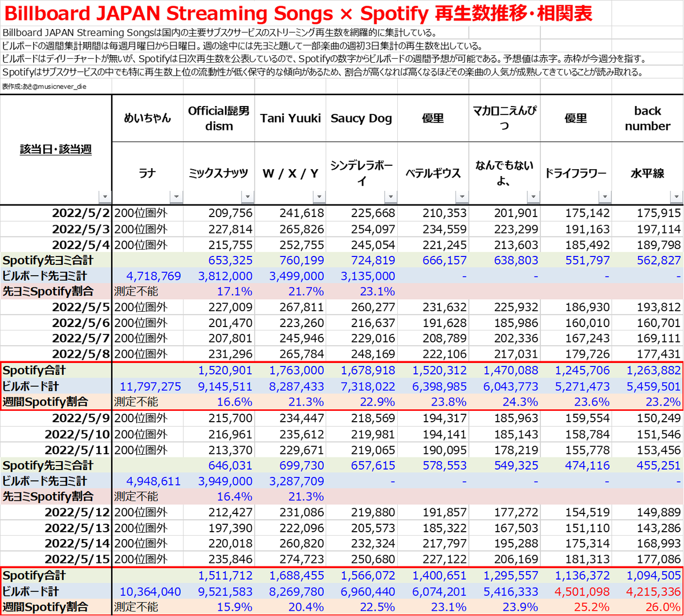684x616 pixels.
Task: Click the value 724,819 cell
Action: pyautogui.click(x=361, y=260)
